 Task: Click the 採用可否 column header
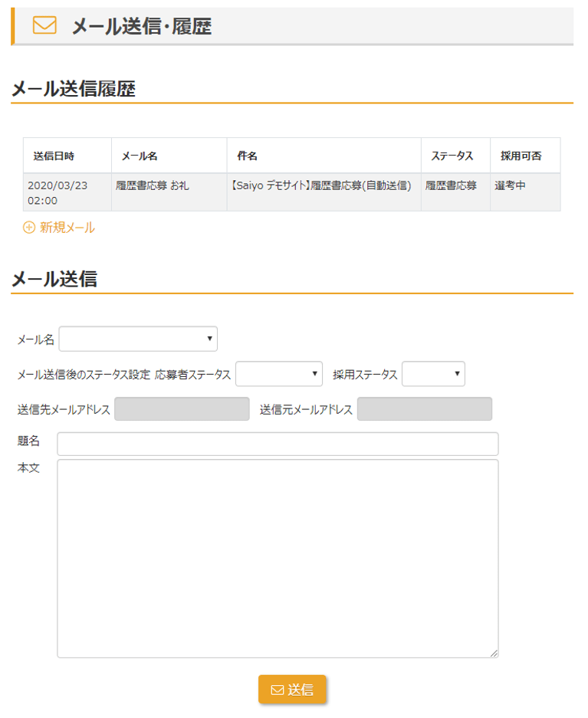tap(521, 156)
